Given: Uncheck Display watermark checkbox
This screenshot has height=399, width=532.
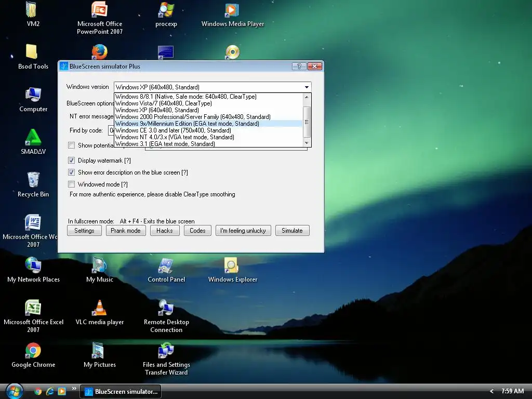Looking at the screenshot, I should [x=71, y=160].
